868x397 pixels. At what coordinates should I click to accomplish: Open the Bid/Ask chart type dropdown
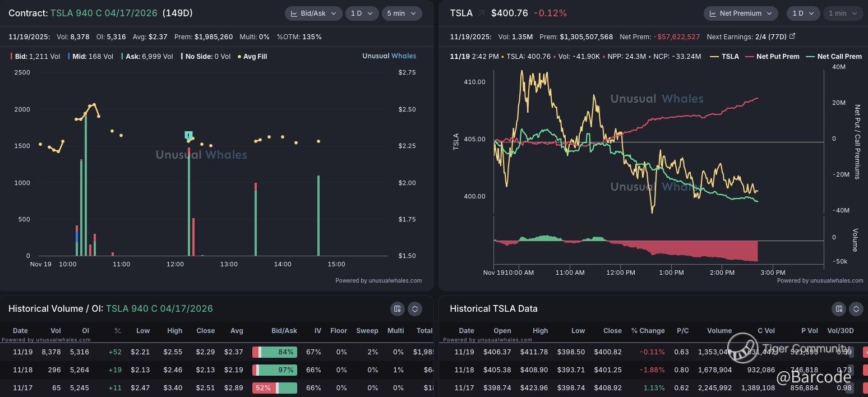click(x=313, y=13)
